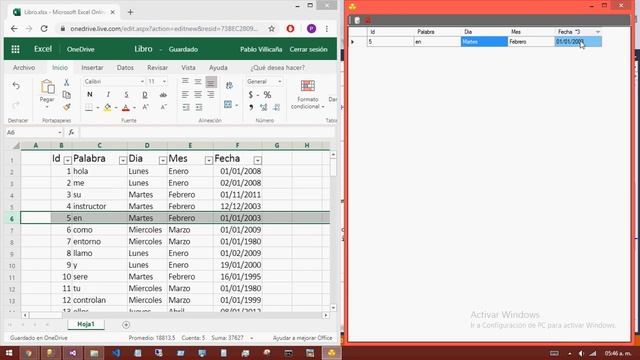Viewport: 640px width, 360px height.
Task: Click the increase decimal icon
Action: tap(264, 107)
